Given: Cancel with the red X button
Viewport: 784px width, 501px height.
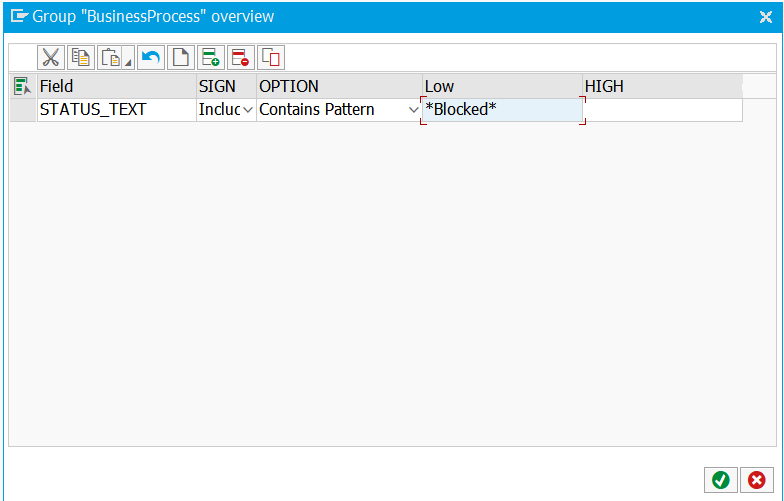Looking at the screenshot, I should [x=756, y=480].
